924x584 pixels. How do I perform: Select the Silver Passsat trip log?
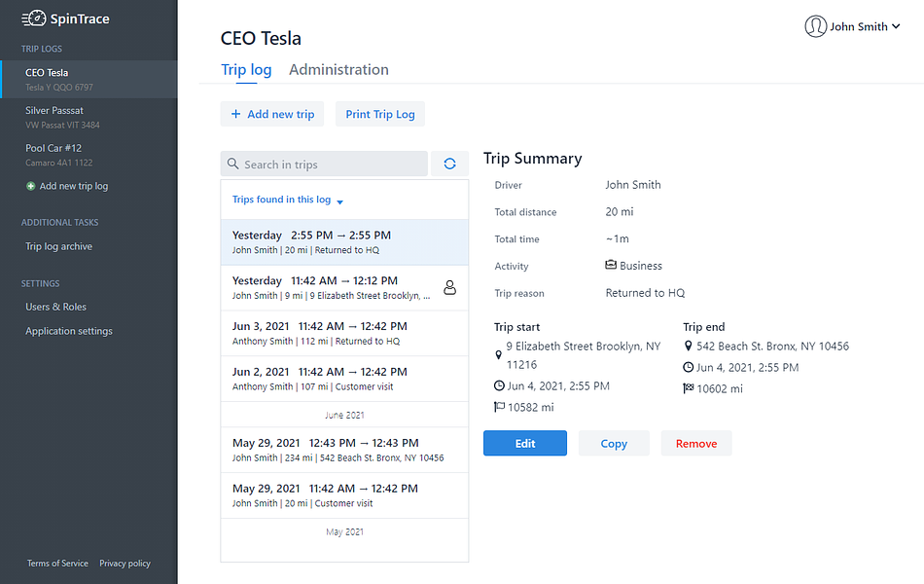pyautogui.click(x=89, y=117)
